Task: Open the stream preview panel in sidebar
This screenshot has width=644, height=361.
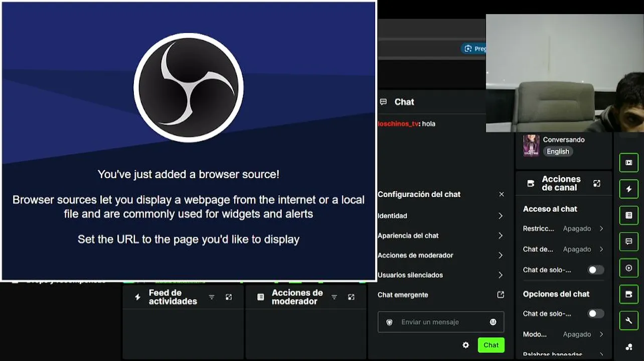Action: (x=629, y=162)
